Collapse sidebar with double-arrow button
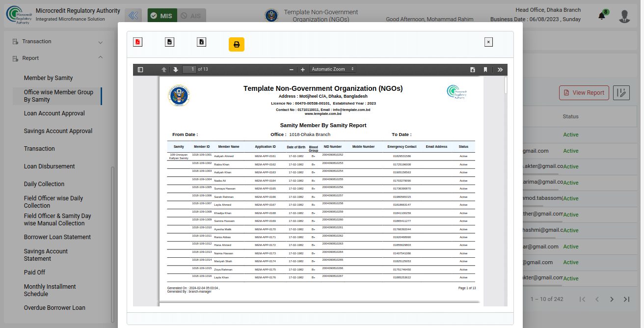644x328 pixels. [x=134, y=16]
